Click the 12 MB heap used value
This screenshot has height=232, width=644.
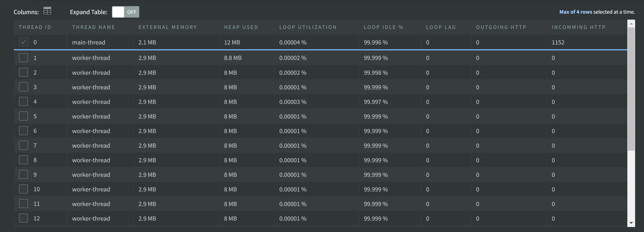click(232, 42)
